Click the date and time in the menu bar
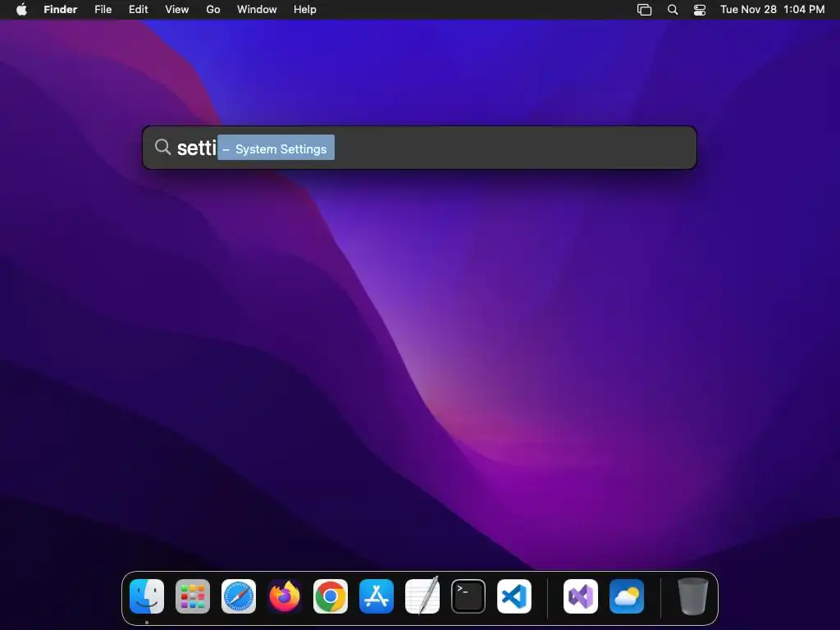Viewport: 840px width, 630px height. pyautogui.click(x=773, y=10)
